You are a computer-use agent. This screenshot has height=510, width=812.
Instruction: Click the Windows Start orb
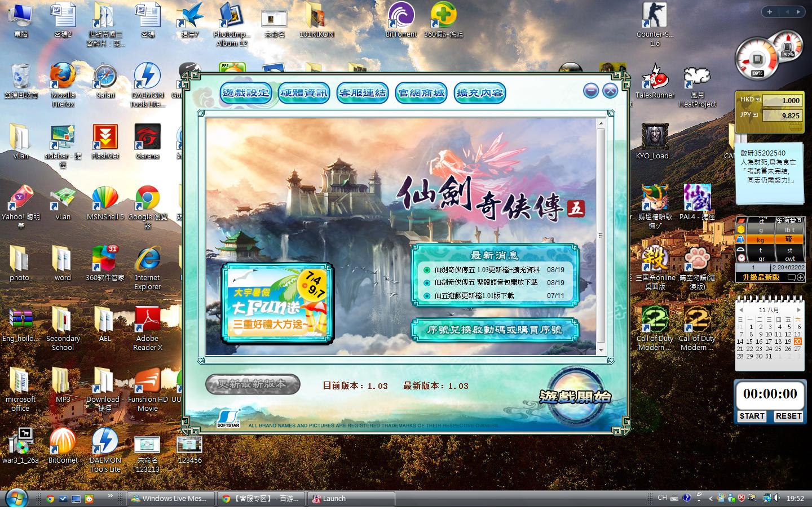(16, 499)
